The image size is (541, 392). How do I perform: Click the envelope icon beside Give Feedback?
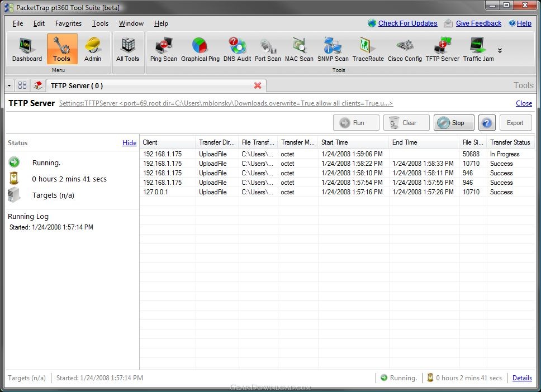448,23
